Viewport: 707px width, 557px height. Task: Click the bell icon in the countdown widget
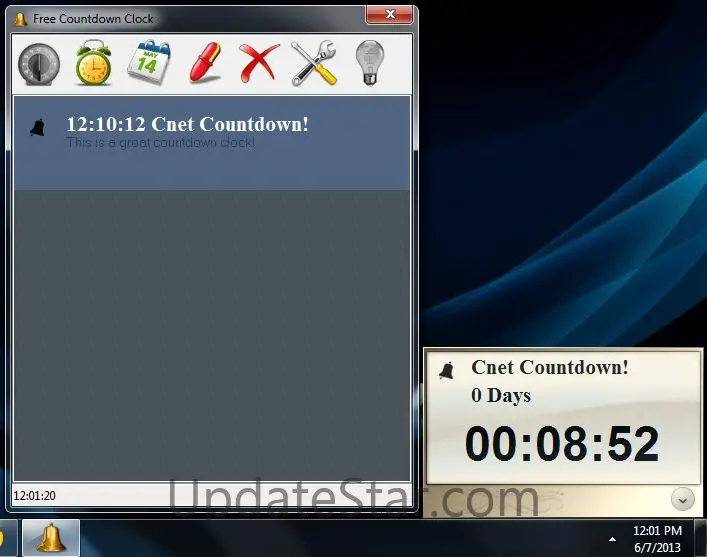pyautogui.click(x=446, y=371)
